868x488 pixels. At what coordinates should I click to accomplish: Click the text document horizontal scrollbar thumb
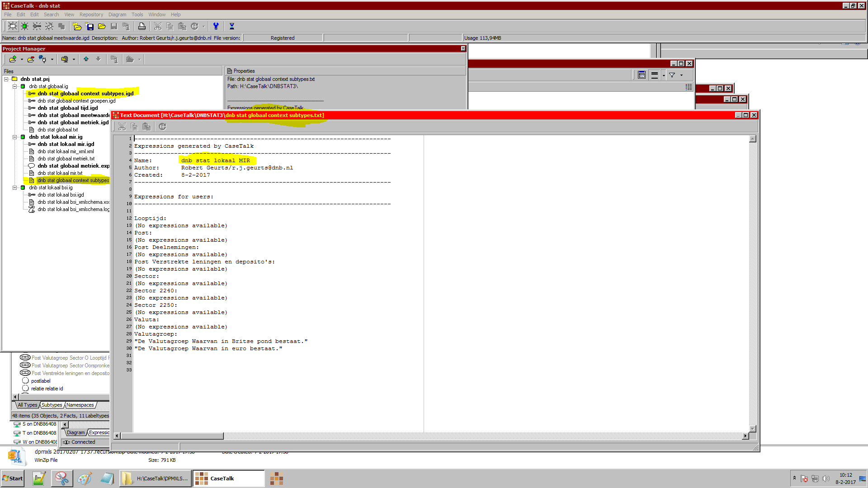pos(172,436)
